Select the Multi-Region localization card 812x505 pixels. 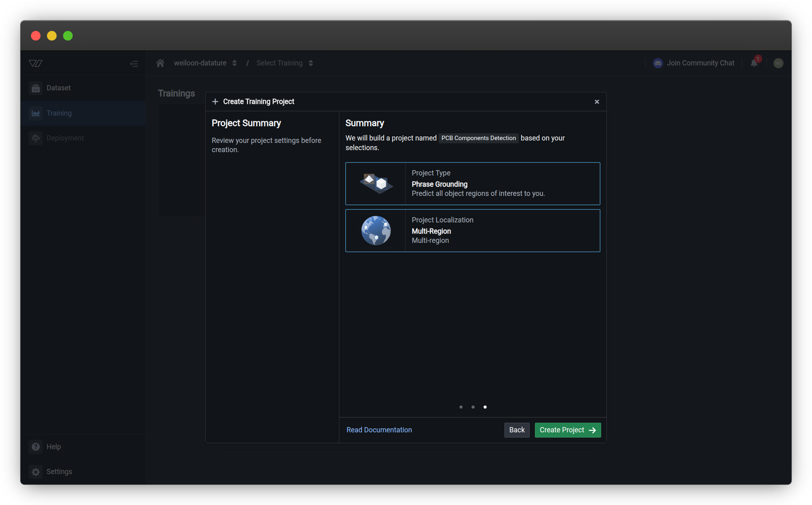[472, 230]
